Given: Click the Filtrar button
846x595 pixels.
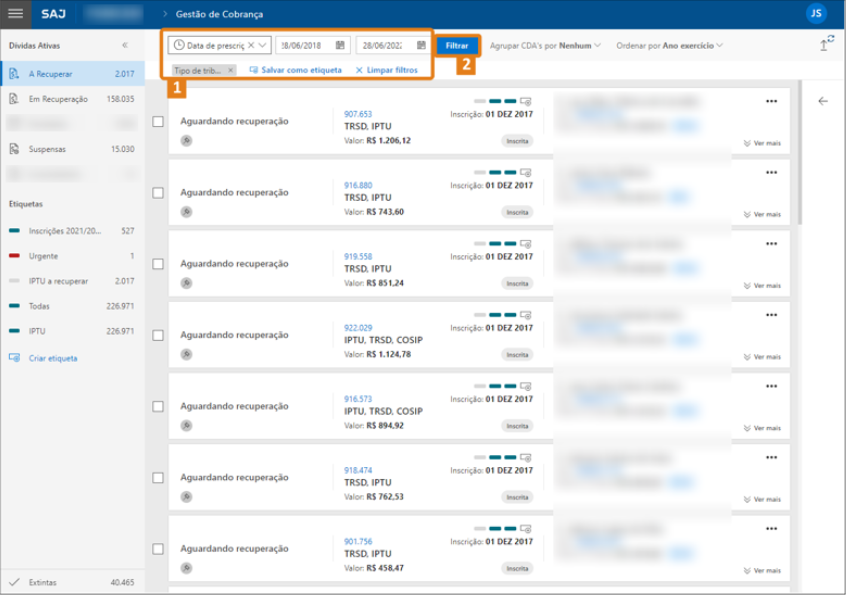Looking at the screenshot, I should (x=457, y=46).
